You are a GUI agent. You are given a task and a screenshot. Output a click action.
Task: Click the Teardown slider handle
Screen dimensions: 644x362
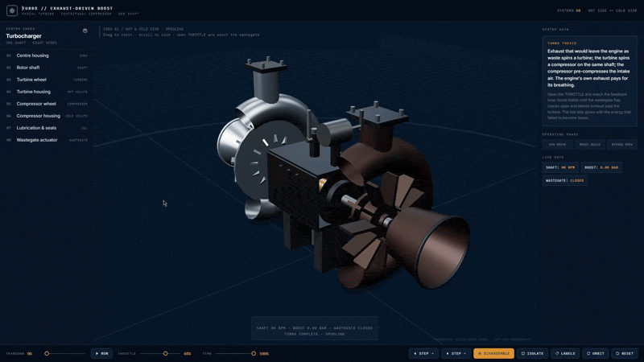(x=47, y=353)
